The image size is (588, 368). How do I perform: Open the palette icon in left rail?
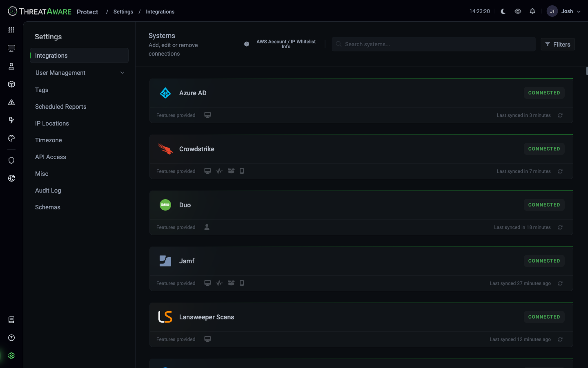click(x=11, y=138)
